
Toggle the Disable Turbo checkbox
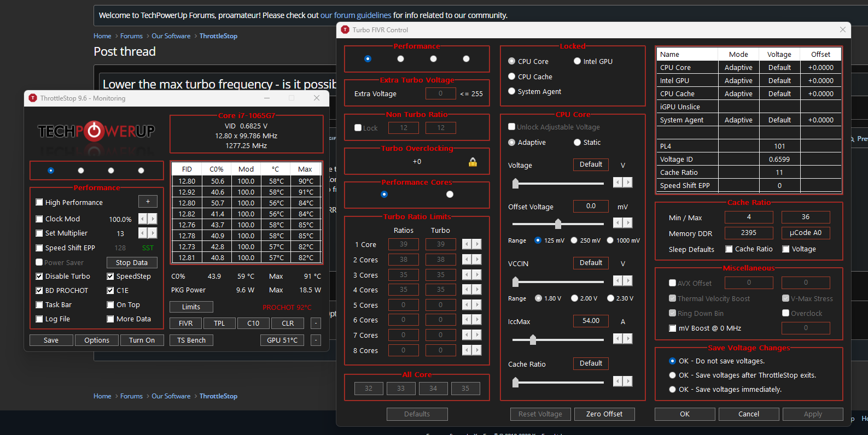coord(39,276)
